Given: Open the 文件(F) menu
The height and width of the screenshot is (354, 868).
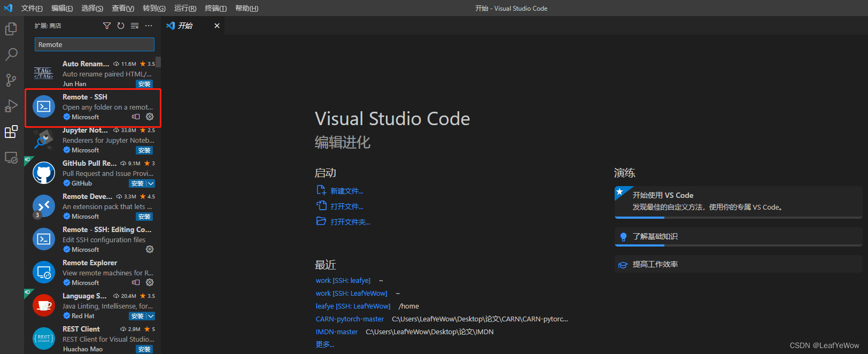Looking at the screenshot, I should pos(32,8).
